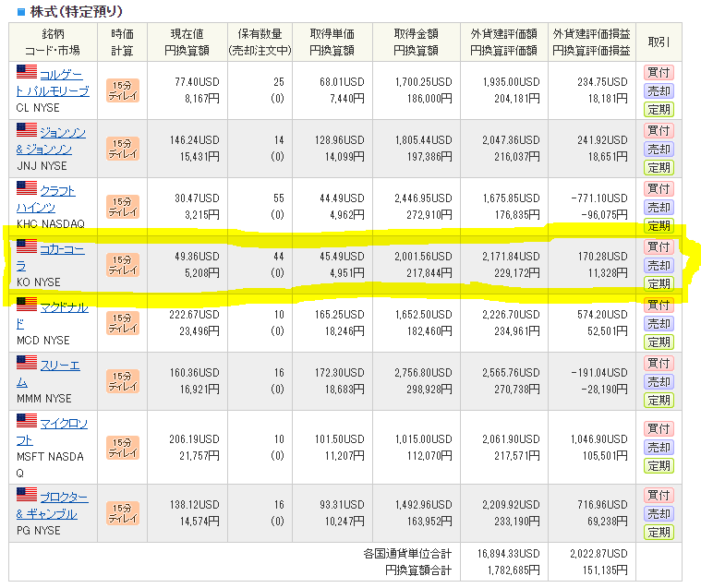Click 15分ディレイ badge in PG row
The image size is (701, 588).
[123, 513]
